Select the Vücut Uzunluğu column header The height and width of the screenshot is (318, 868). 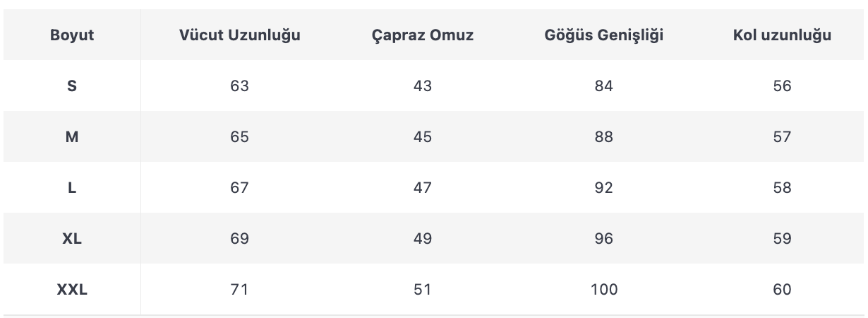click(x=239, y=35)
